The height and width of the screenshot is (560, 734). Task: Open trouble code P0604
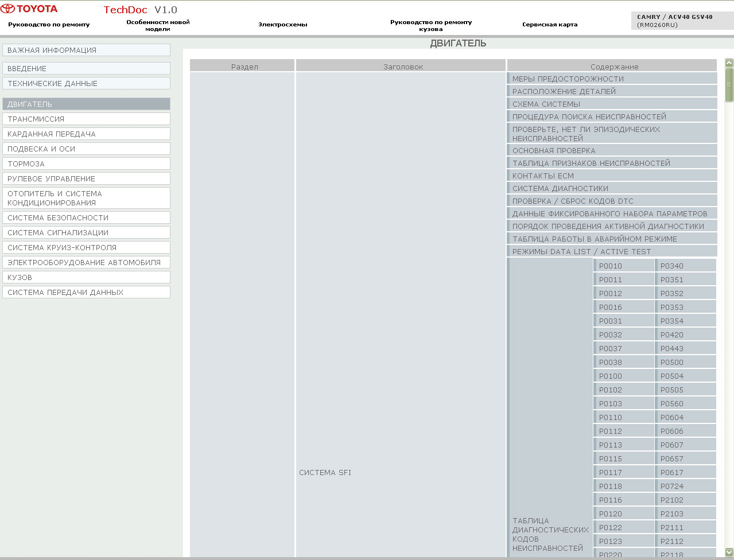(x=686, y=417)
